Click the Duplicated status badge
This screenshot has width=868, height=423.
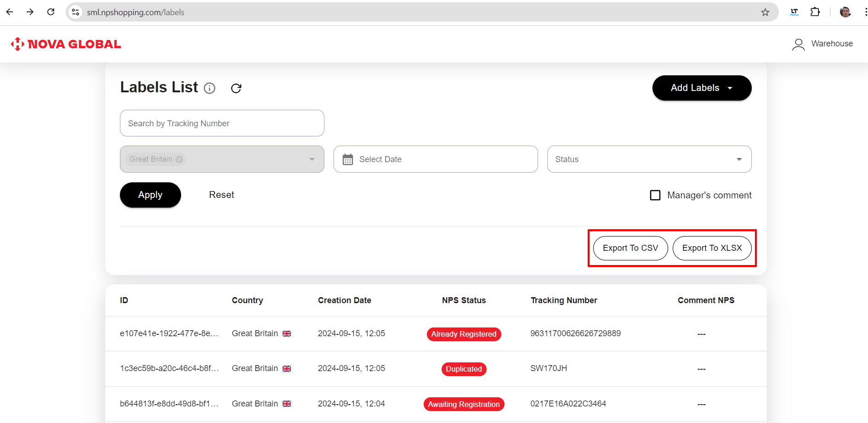(464, 369)
